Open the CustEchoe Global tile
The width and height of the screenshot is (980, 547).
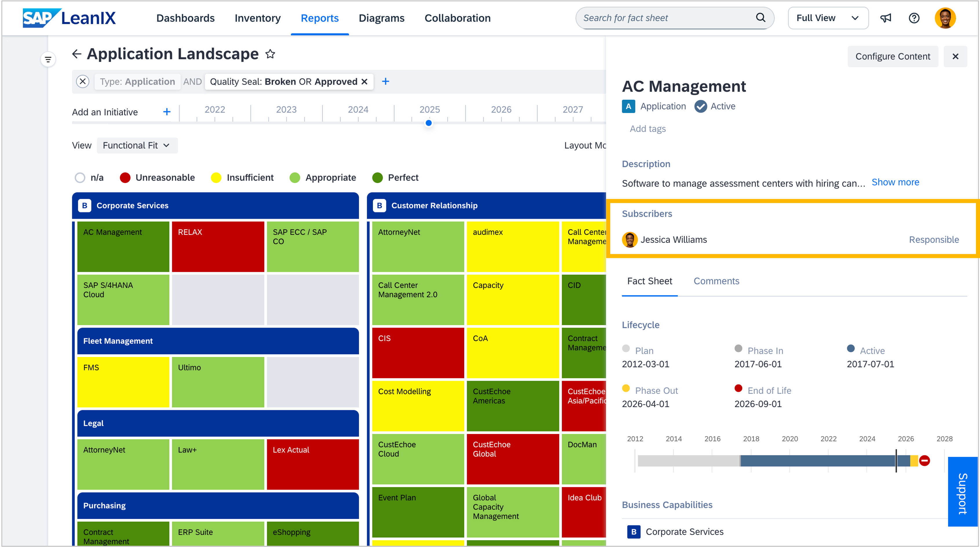(513, 459)
